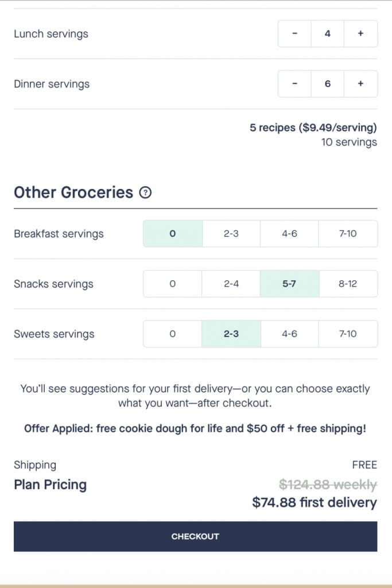Click the Dinner servings quantity field

pyautogui.click(x=328, y=84)
